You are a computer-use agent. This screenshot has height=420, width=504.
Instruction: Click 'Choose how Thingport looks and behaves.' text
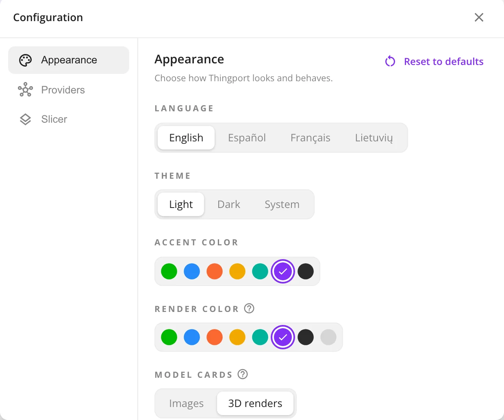pos(243,78)
